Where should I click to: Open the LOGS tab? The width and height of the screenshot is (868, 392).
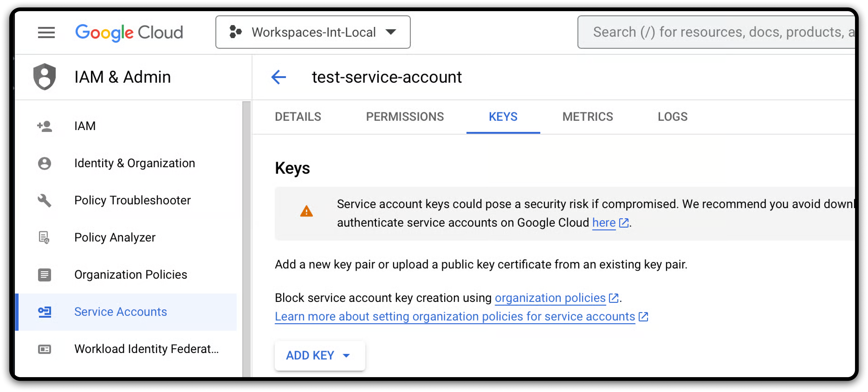673,117
